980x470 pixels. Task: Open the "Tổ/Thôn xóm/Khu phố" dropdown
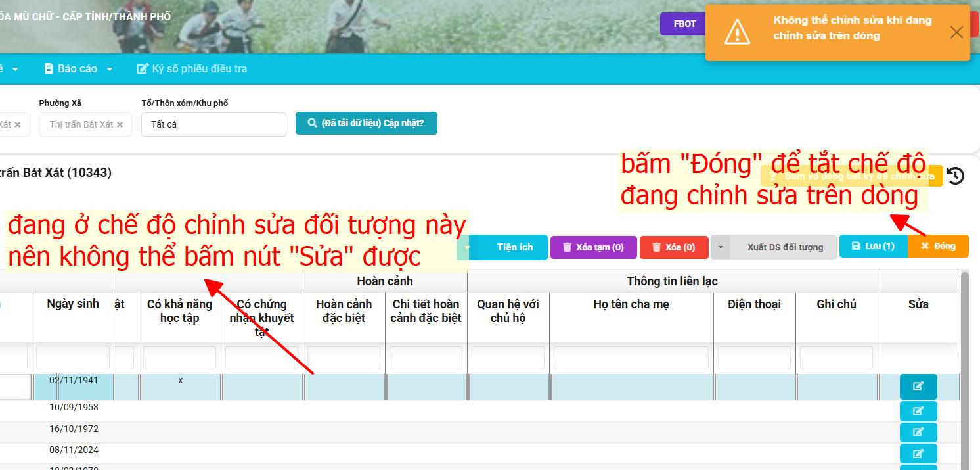click(x=213, y=124)
